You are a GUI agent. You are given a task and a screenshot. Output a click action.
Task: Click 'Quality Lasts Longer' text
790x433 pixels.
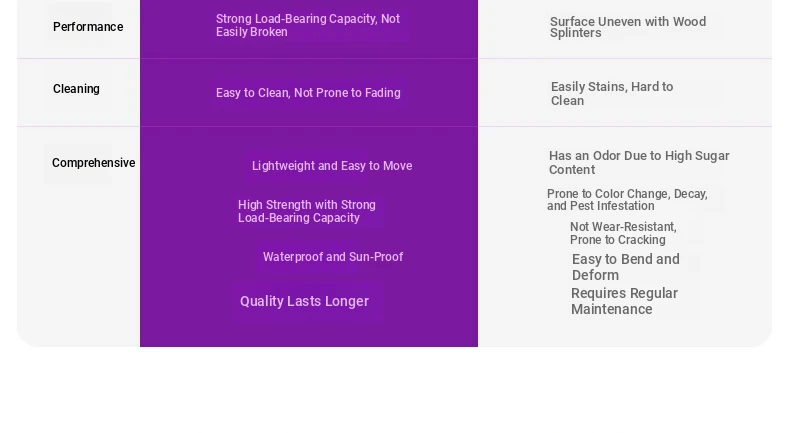coord(304,301)
